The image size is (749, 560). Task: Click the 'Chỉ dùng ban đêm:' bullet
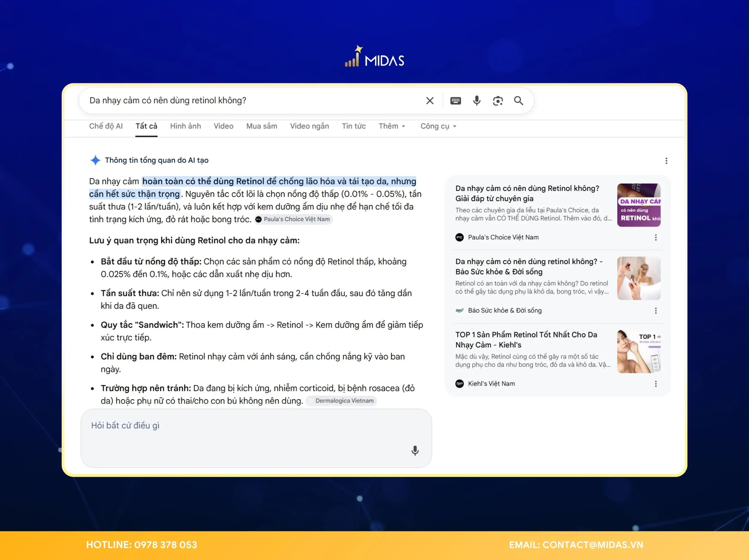[x=138, y=357]
